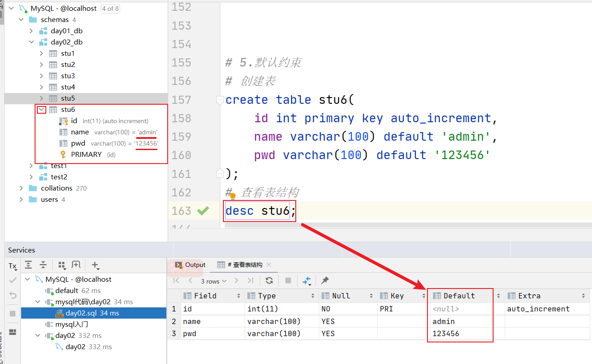The image size is (592, 364).
Task: Sort by the Default column header
Action: 467,296
